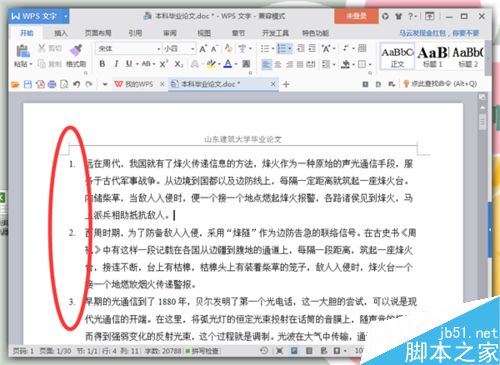Click the increase indent icon

[x=312, y=49]
